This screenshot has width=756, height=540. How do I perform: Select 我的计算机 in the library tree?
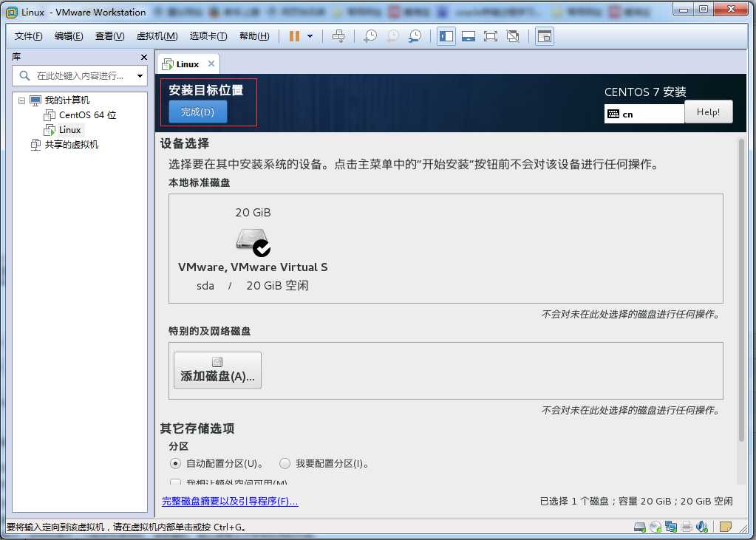(67, 100)
